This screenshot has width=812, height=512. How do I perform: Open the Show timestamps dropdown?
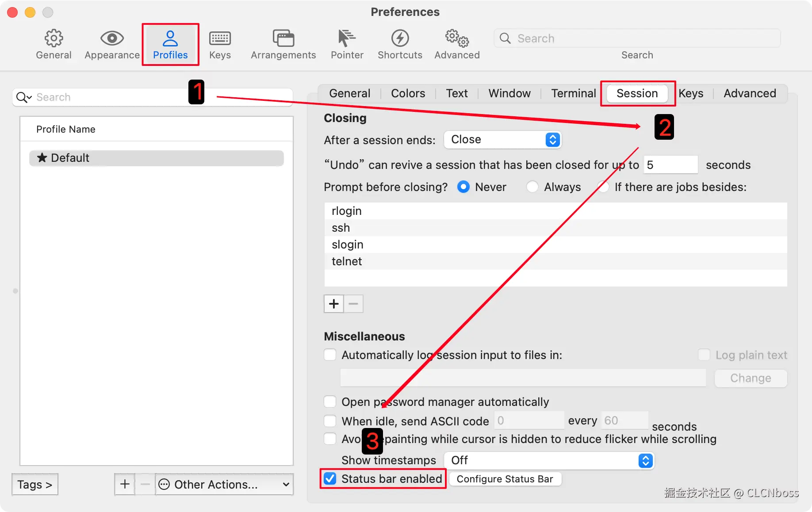(549, 460)
